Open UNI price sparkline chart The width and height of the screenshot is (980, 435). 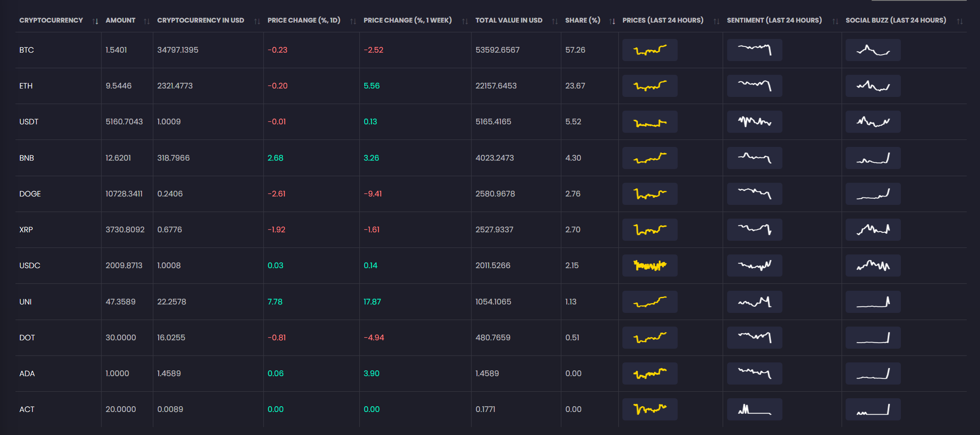(x=650, y=302)
